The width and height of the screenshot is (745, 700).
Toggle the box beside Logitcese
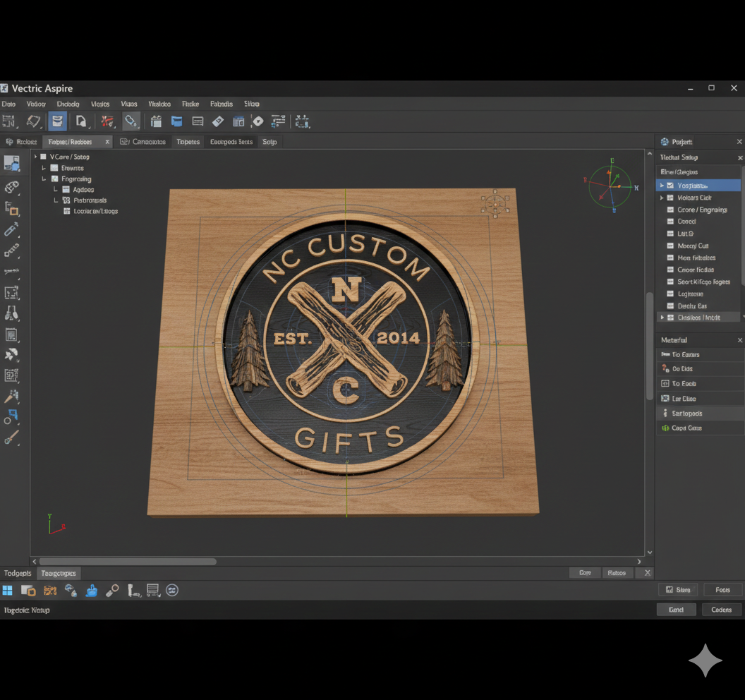(x=670, y=294)
